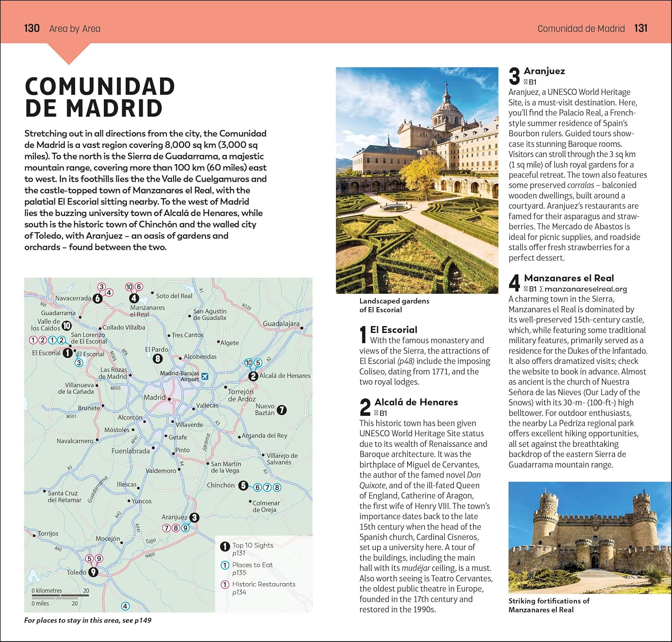Select black marker 1 beside El Escorial on map
Screen dimensions: 672x642
click(68, 353)
